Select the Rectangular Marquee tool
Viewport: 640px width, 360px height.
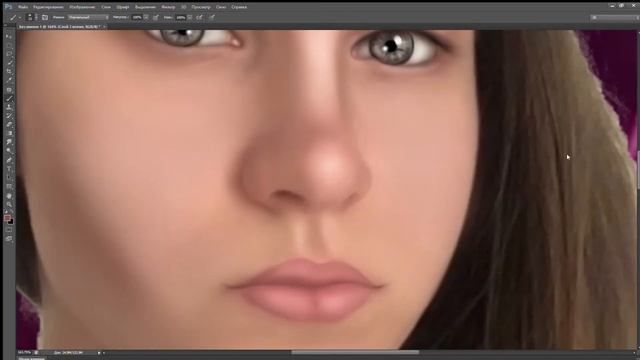tap(9, 45)
